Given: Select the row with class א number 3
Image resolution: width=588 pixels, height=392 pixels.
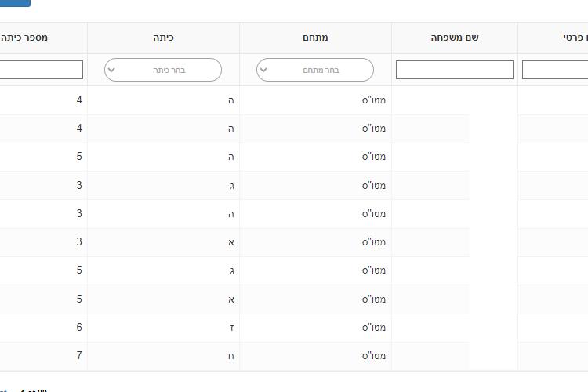Looking at the screenshot, I should [x=294, y=242].
